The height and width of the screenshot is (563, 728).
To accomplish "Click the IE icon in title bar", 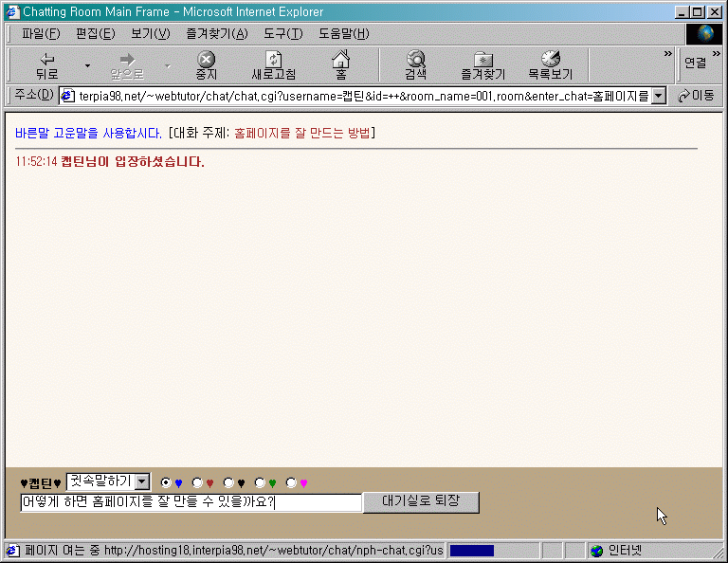I will pyautogui.click(x=12, y=11).
